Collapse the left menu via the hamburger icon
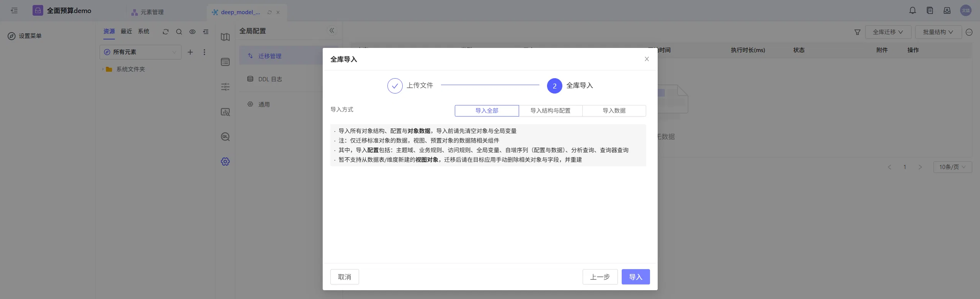The width and height of the screenshot is (980, 299). (x=14, y=11)
